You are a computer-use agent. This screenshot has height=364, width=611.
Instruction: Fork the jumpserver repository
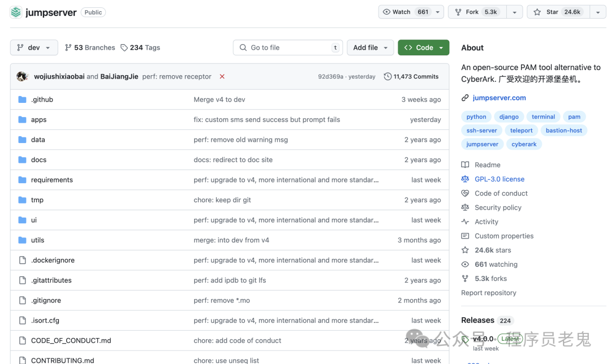477,12
